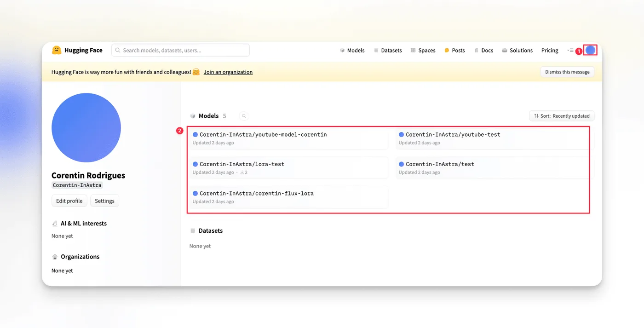Click the Solutions icon in navbar
The height and width of the screenshot is (328, 644).
[505, 51]
